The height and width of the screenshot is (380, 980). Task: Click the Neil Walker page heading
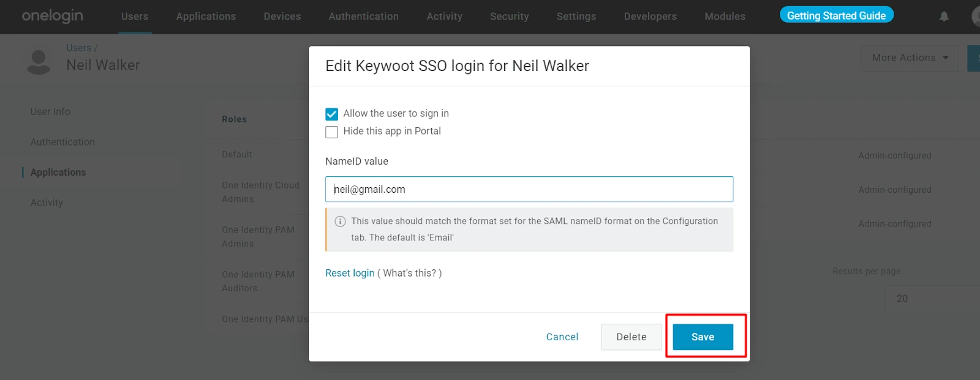103,65
